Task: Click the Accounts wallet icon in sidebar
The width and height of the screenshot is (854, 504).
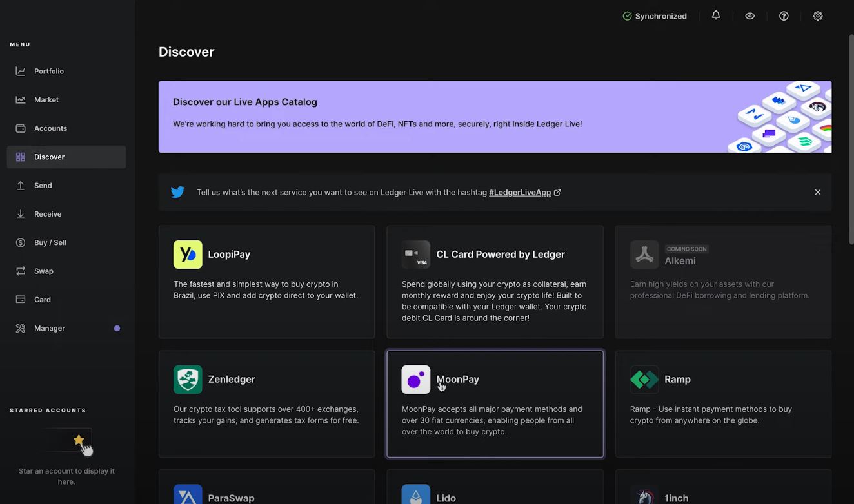Action: point(21,128)
